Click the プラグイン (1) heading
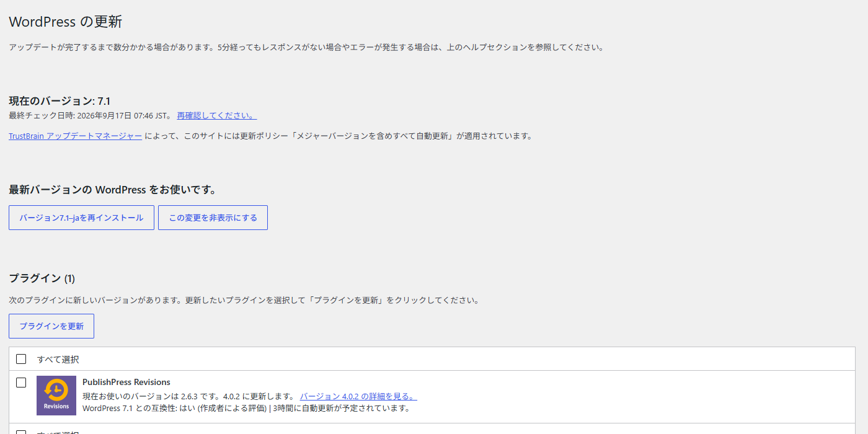Screen dimensions: 868x434 point(42,278)
